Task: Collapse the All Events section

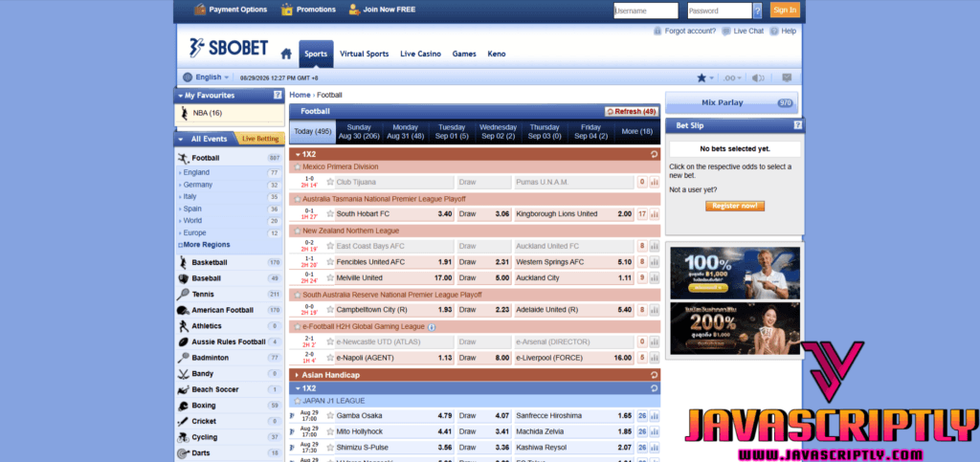Action: (181, 140)
